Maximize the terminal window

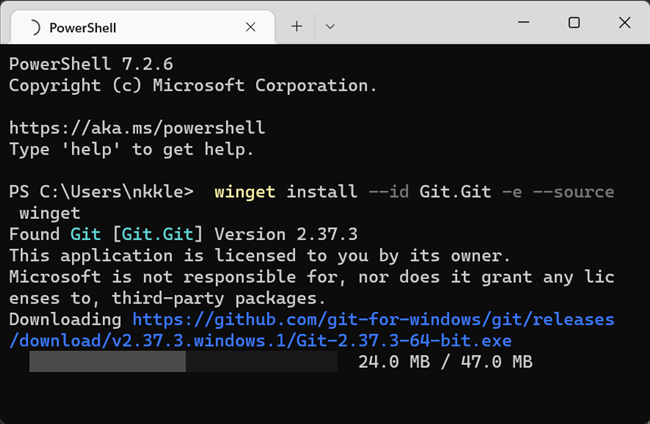click(574, 22)
